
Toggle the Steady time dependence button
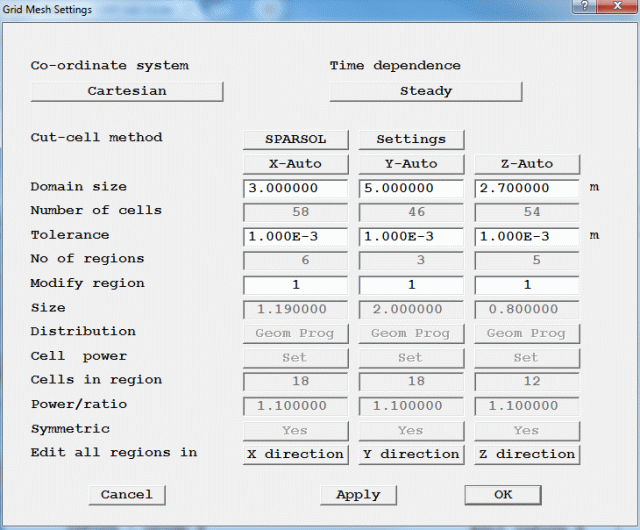coord(426,91)
